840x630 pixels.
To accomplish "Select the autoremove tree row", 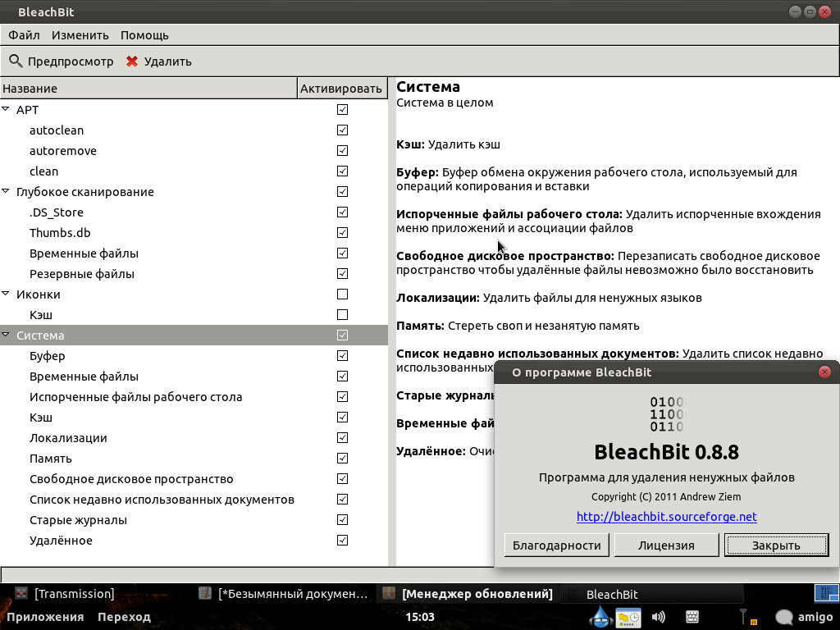I will (x=194, y=151).
